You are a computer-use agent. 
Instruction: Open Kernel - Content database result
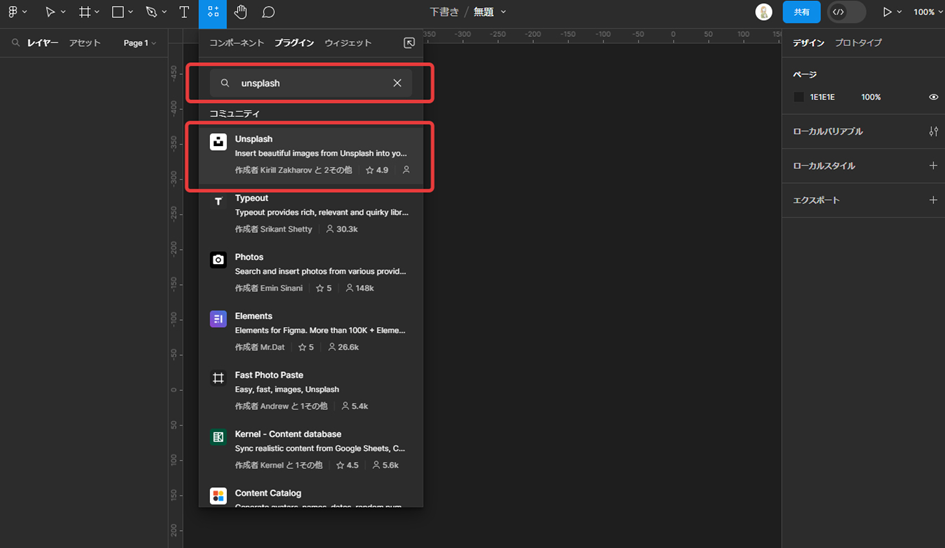coord(311,450)
